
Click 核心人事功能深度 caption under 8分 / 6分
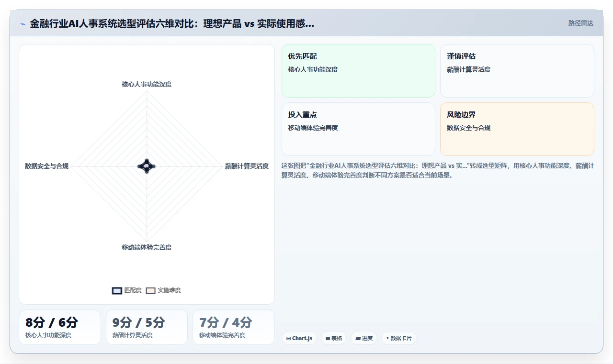pyautogui.click(x=48, y=335)
